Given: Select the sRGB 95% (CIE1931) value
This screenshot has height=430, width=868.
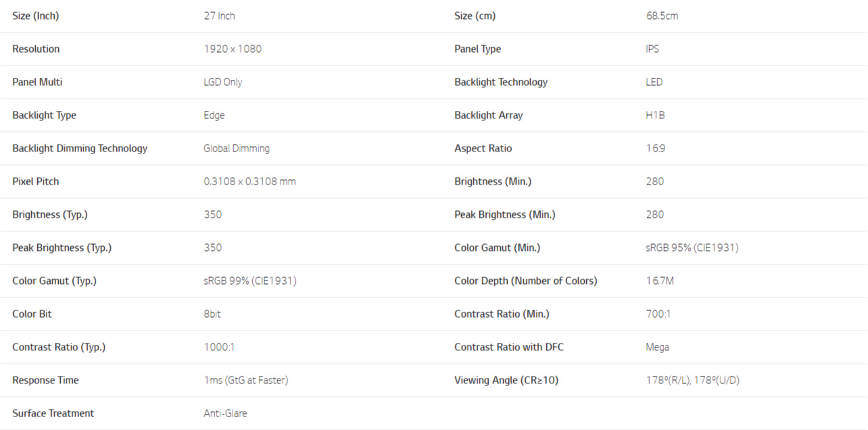Looking at the screenshot, I should [692, 248].
